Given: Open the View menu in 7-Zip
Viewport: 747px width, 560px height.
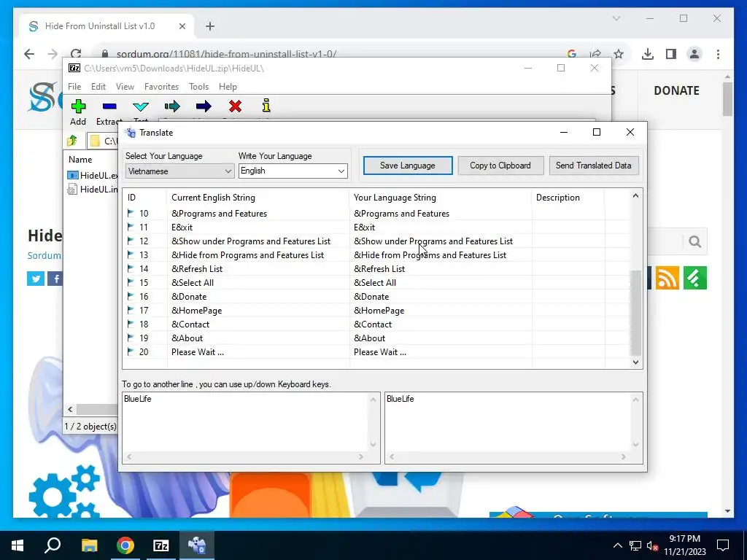Looking at the screenshot, I should pyautogui.click(x=125, y=87).
